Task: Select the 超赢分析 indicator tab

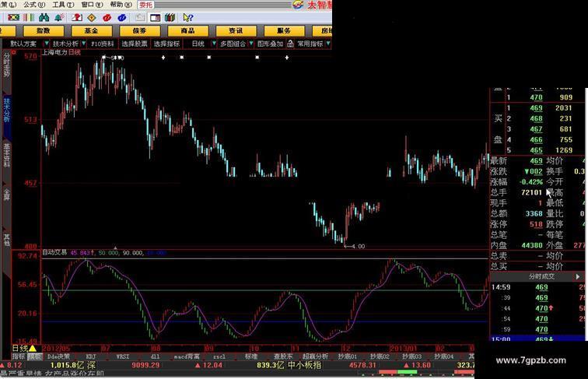Action: 315,356
